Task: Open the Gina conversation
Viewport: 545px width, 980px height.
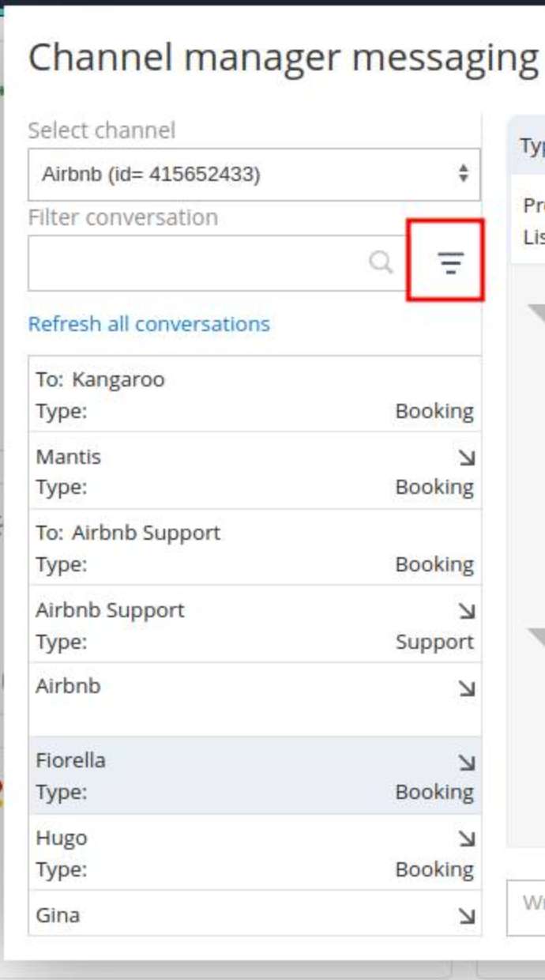Action: click(254, 914)
